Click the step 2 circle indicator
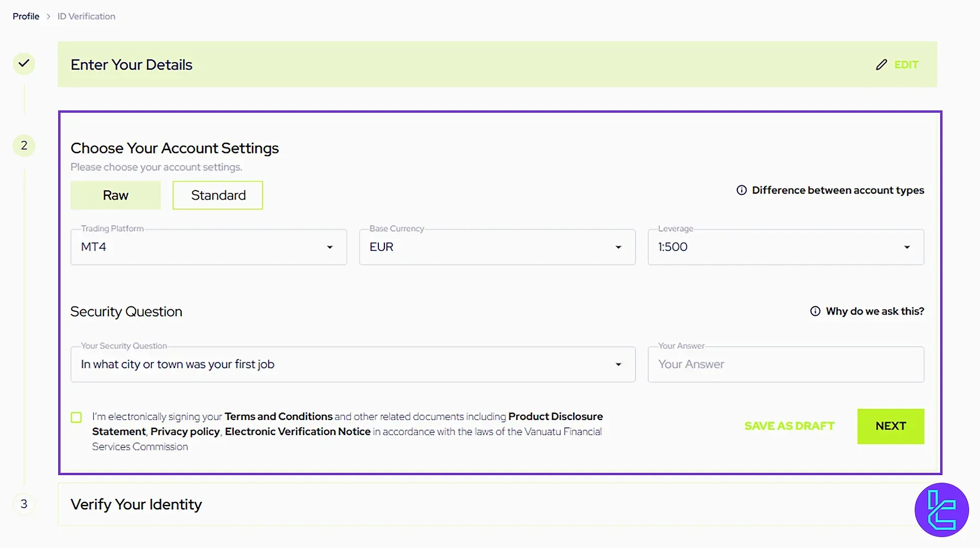 24,145
